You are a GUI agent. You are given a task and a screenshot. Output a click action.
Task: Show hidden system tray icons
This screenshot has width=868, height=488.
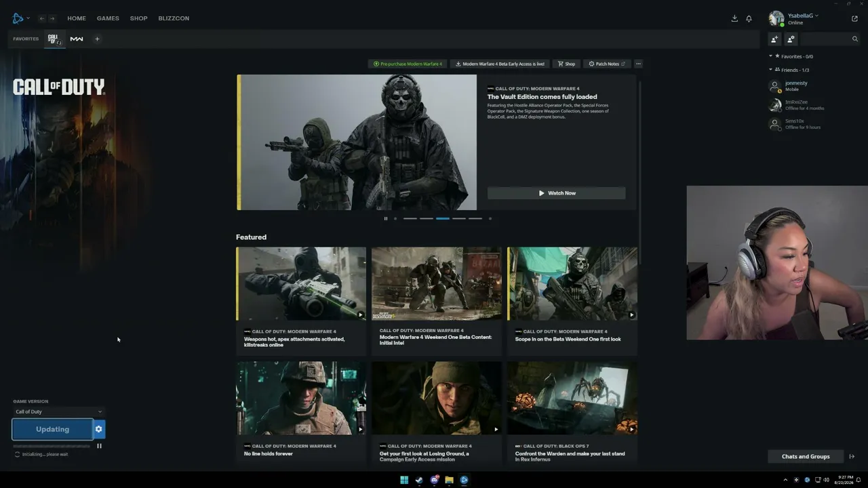pyautogui.click(x=785, y=480)
